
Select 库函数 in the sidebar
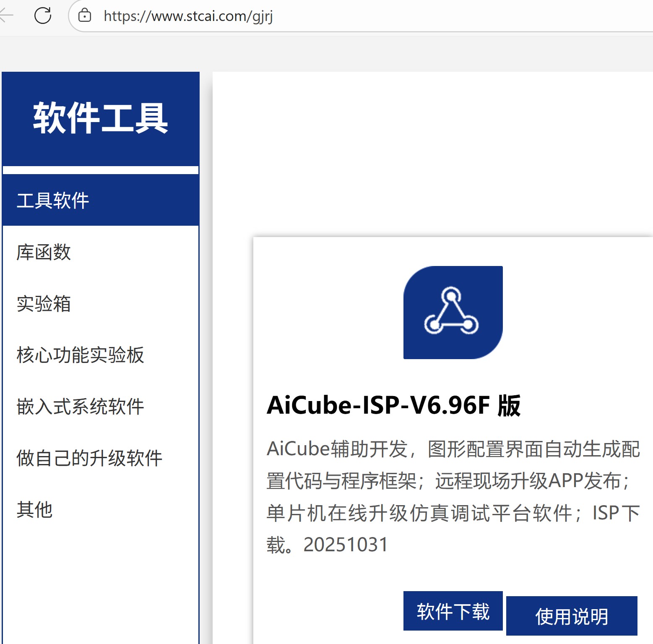click(x=43, y=253)
